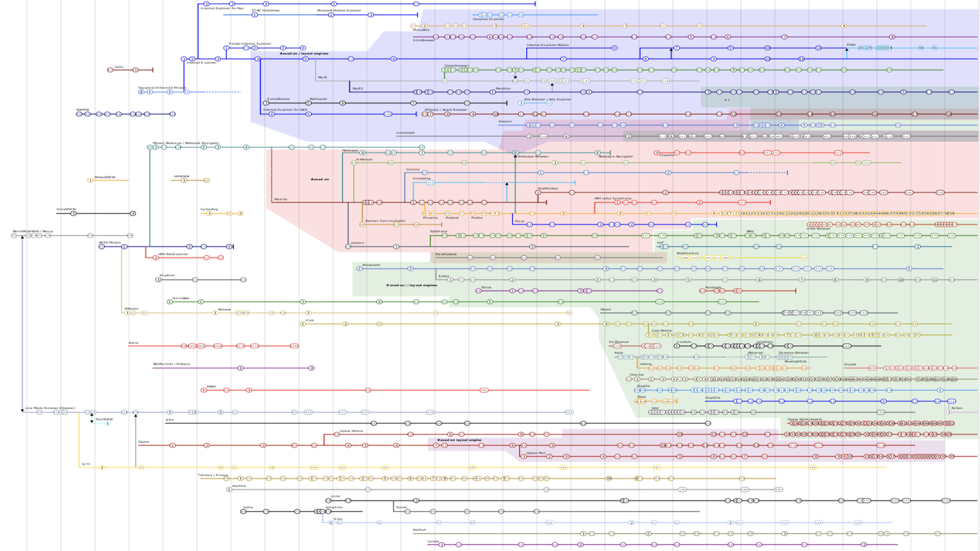980x551 pixels.
Task: Click the "Cello" browser label
Action: 119,67
